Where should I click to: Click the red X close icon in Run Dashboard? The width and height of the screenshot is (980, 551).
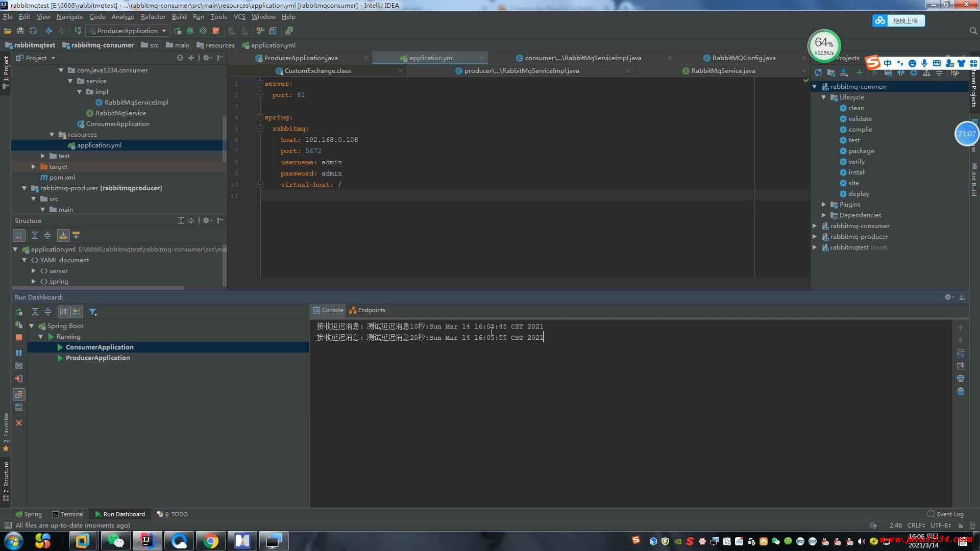[x=19, y=423]
